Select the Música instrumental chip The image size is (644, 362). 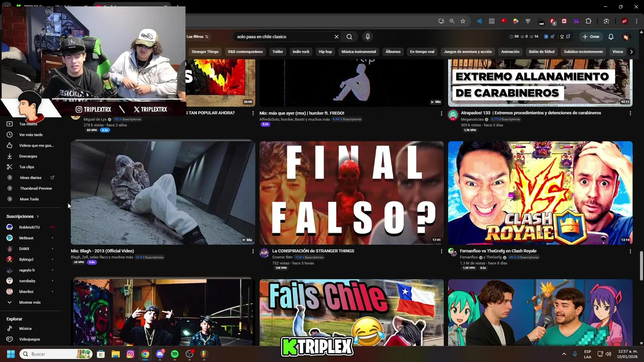359,52
